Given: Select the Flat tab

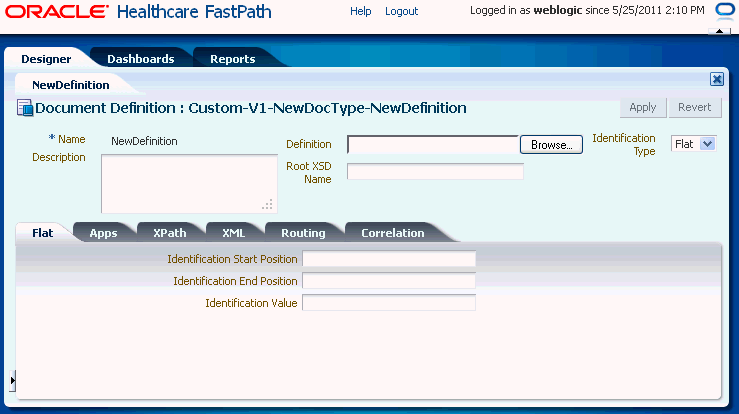Looking at the screenshot, I should pos(42,233).
